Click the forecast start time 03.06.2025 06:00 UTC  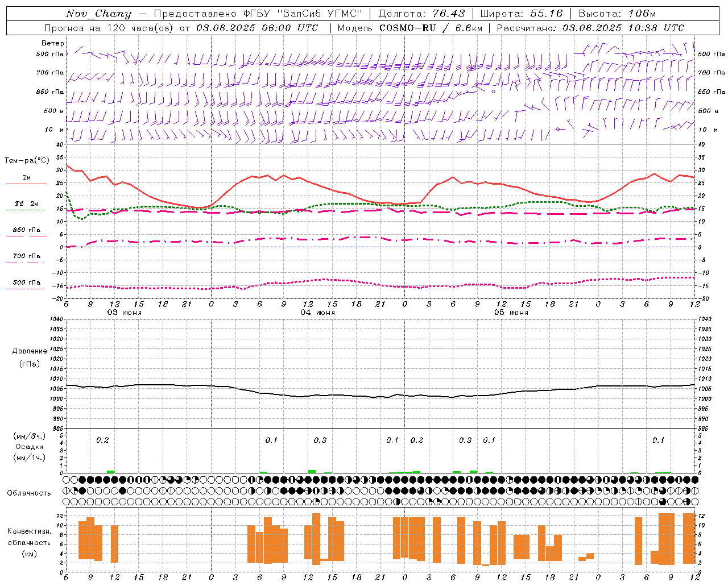(257, 28)
